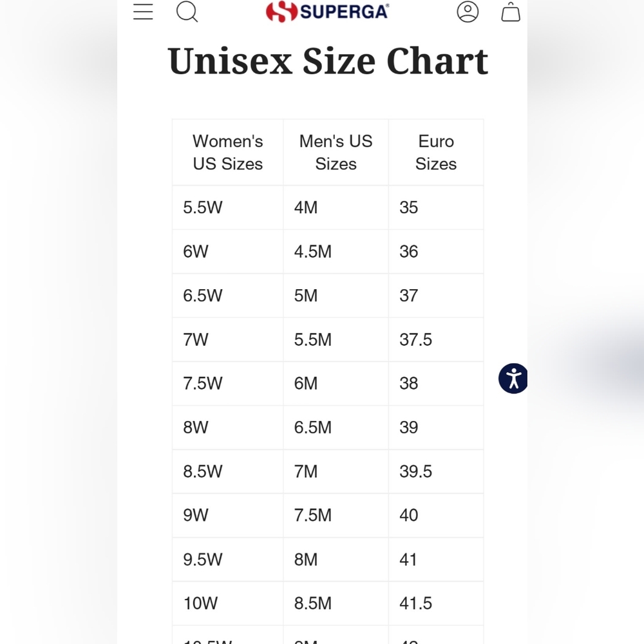Select the Euro size 41 cell
644x644 pixels.
coord(436,559)
